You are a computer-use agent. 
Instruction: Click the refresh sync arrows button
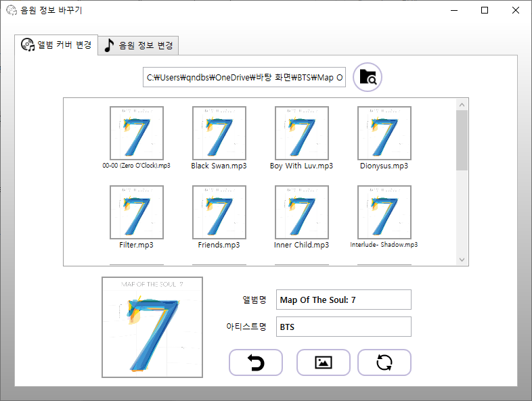(x=384, y=362)
